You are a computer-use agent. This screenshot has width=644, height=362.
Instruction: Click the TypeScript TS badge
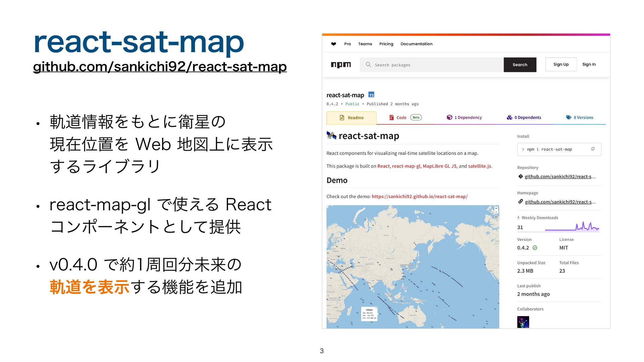coord(371,95)
